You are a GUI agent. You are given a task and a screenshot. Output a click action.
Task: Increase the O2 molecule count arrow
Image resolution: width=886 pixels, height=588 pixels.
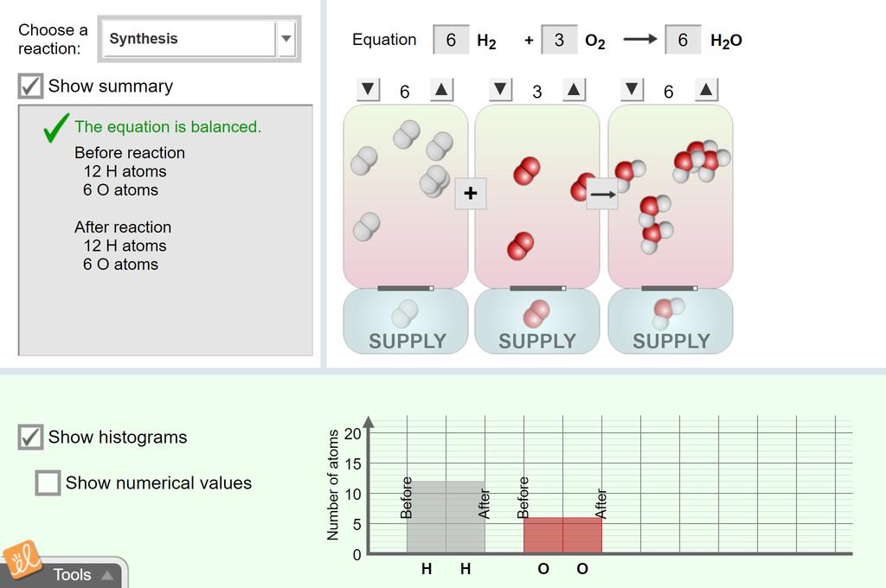point(574,89)
